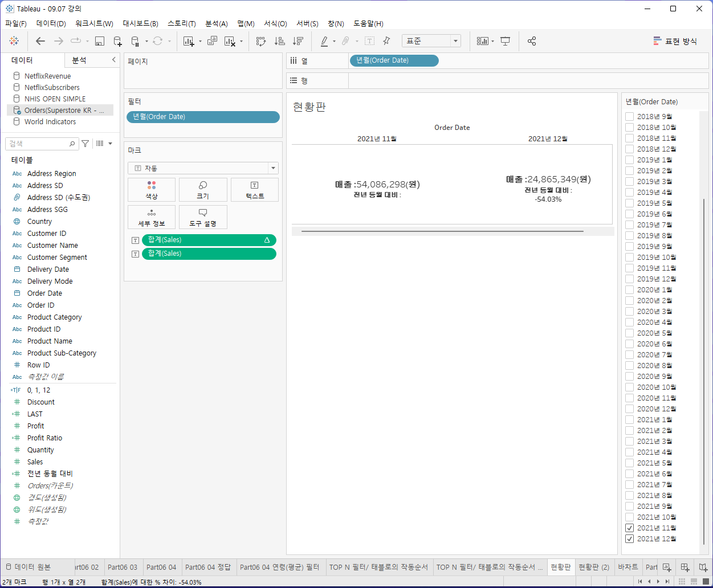Viewport: 713px width, 588px height.
Task: Select the World Indicators data source
Action: pyautogui.click(x=50, y=121)
